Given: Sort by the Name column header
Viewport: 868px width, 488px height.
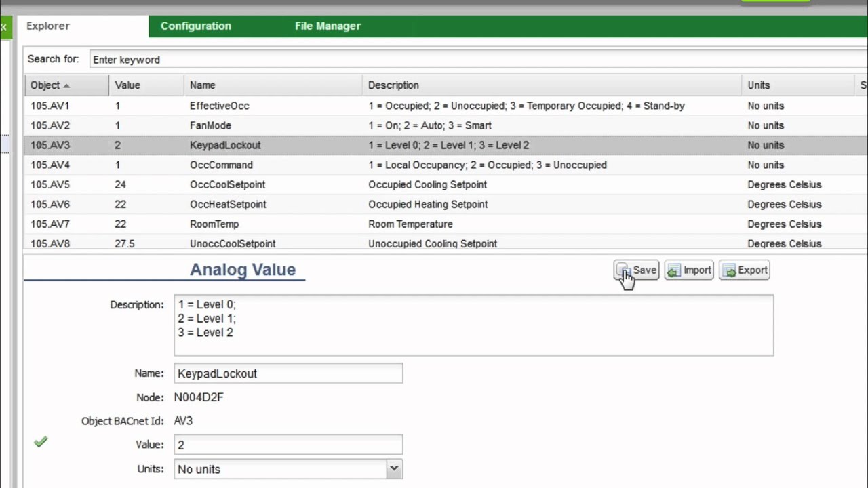Looking at the screenshot, I should [x=273, y=85].
